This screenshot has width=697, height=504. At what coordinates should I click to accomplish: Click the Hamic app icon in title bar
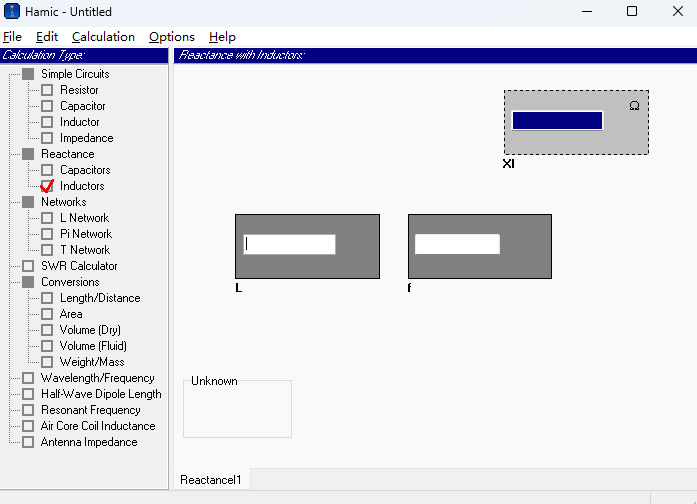13,12
